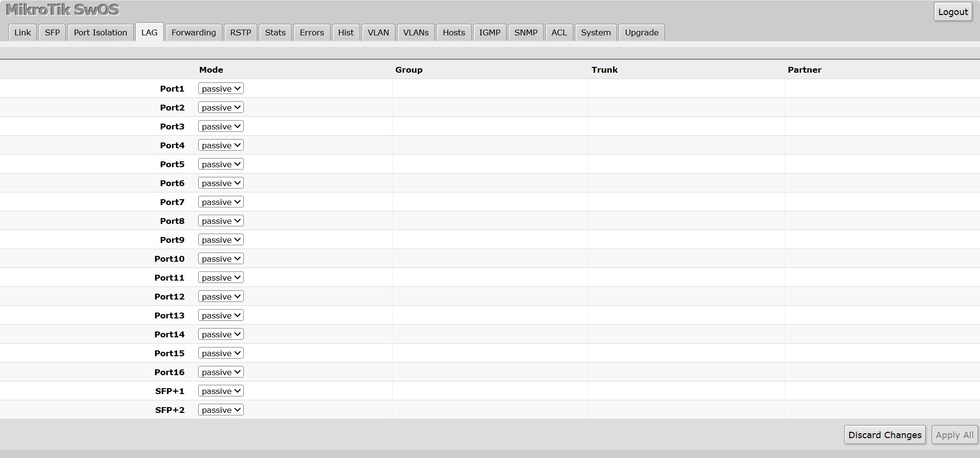The image size is (980, 458).
Task: Select the LAG tab
Action: point(149,32)
